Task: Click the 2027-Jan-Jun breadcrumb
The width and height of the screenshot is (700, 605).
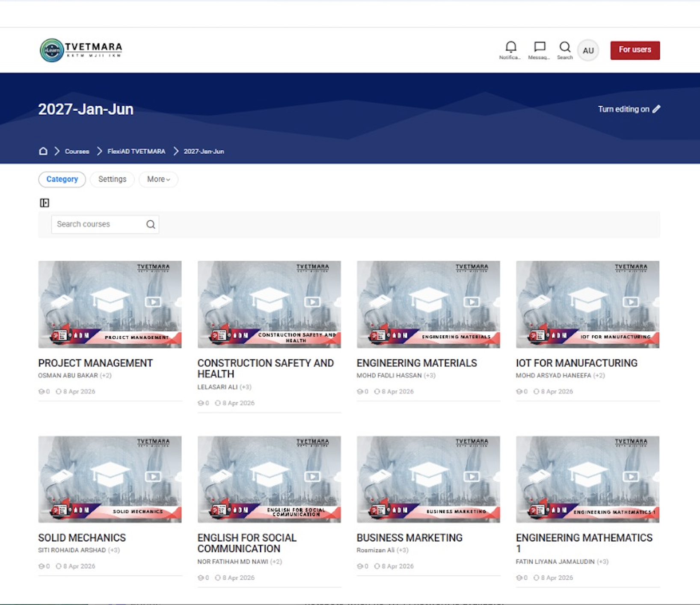Action: [x=204, y=151]
